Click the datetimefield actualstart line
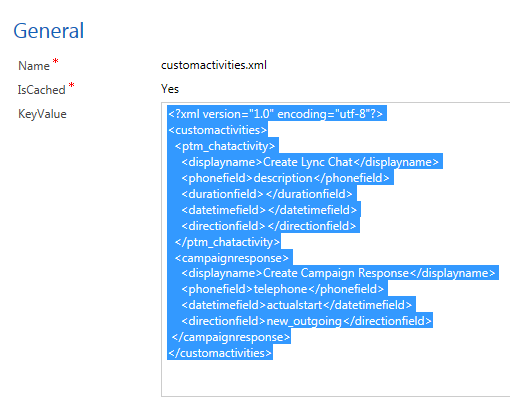 (297, 305)
